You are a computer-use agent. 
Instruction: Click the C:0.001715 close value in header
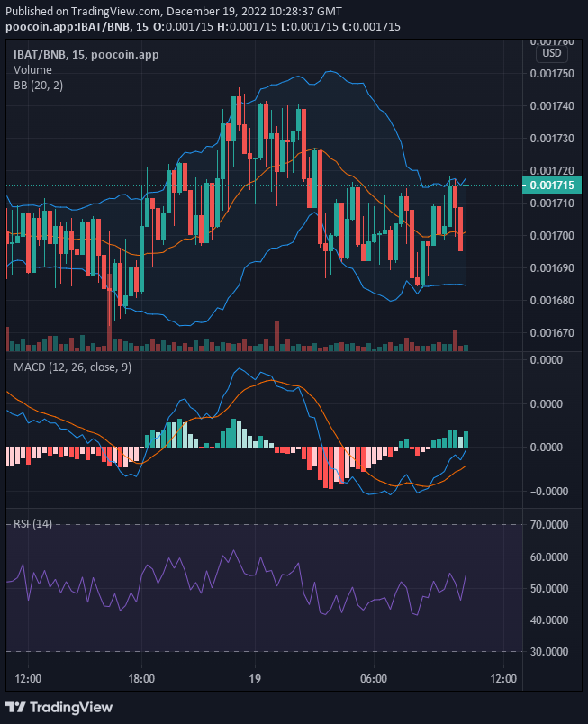click(371, 27)
